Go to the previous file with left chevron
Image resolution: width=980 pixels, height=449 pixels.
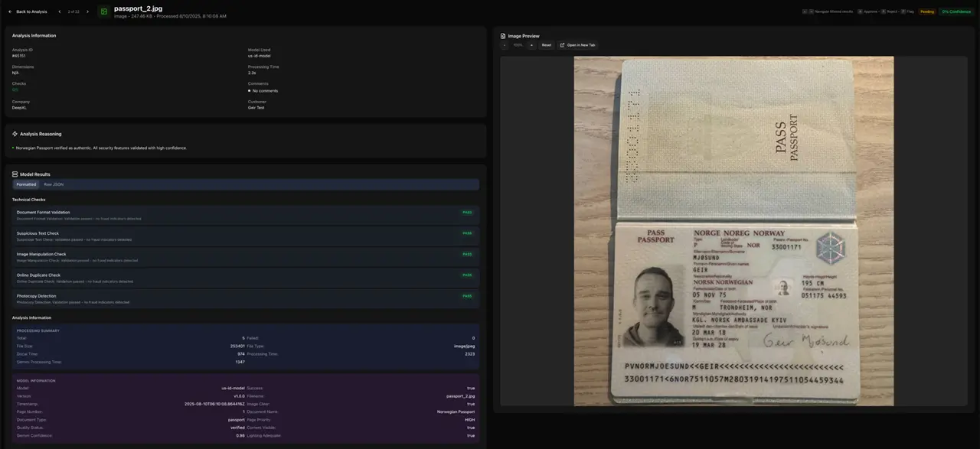(x=60, y=11)
